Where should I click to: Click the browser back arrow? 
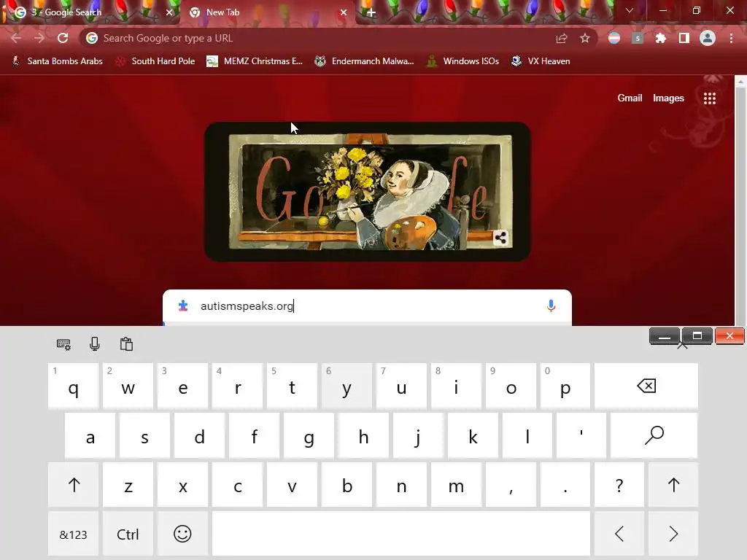coord(16,38)
